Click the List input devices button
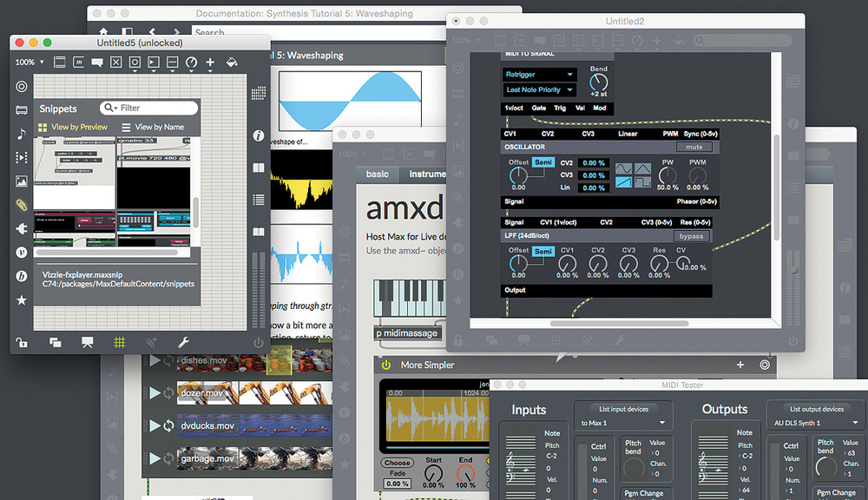Image resolution: width=868 pixels, height=500 pixels. coord(621,409)
